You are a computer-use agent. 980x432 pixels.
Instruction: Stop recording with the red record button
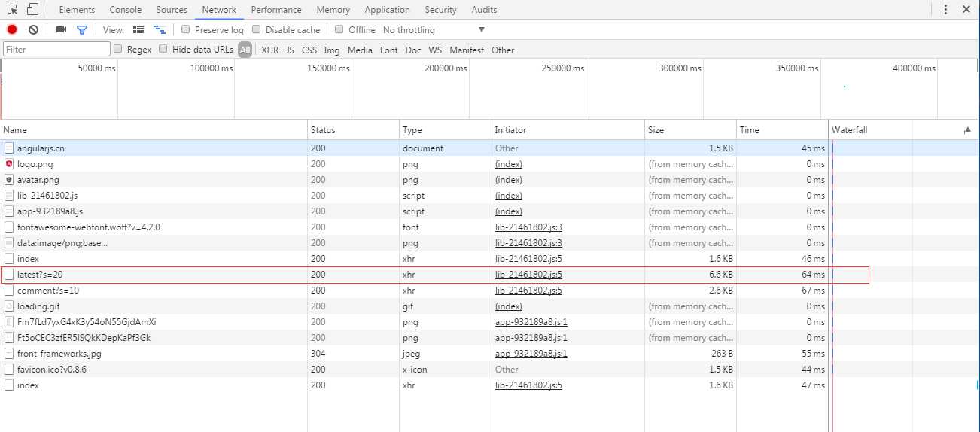pos(12,29)
